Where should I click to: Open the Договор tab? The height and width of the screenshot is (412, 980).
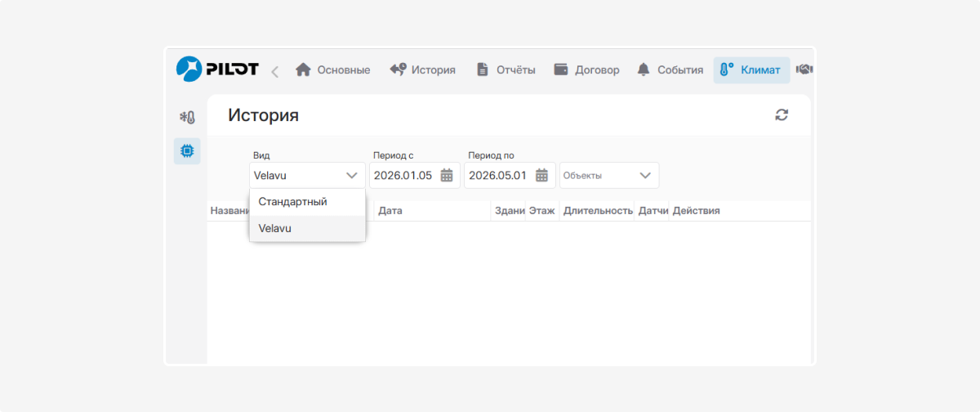click(x=586, y=70)
